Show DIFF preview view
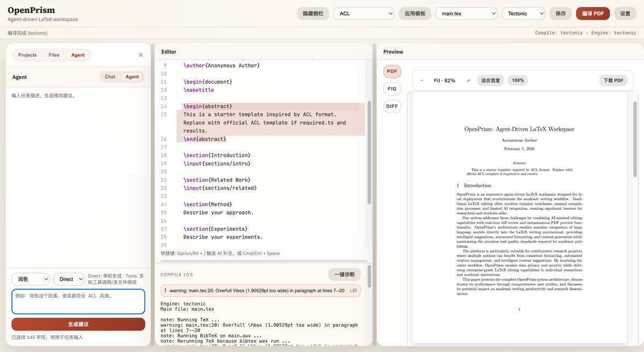This screenshot has height=352, width=644. point(392,106)
